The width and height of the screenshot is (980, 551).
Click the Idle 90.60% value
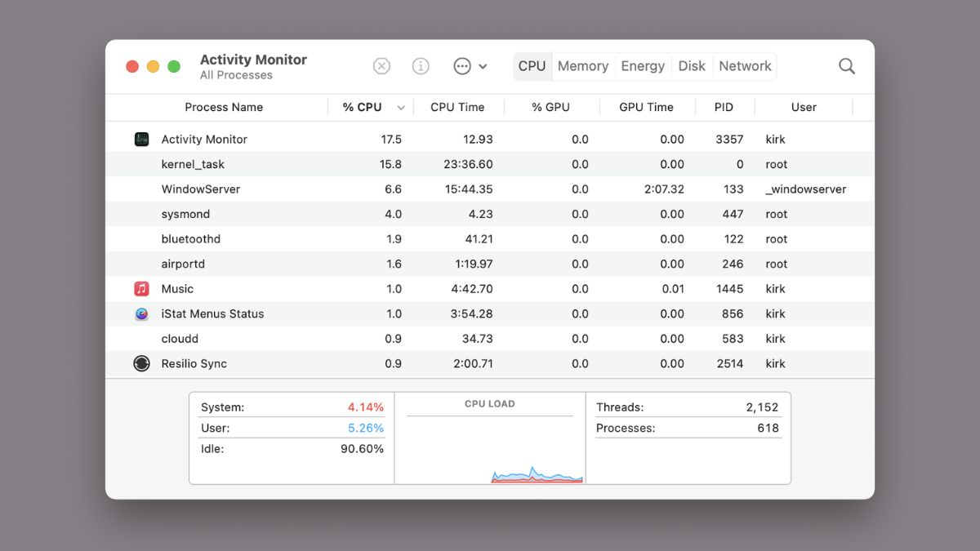(x=362, y=449)
